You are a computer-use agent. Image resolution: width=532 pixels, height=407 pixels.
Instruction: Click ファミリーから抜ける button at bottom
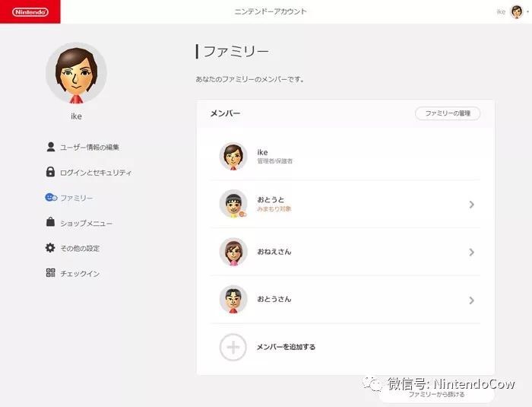436,394
